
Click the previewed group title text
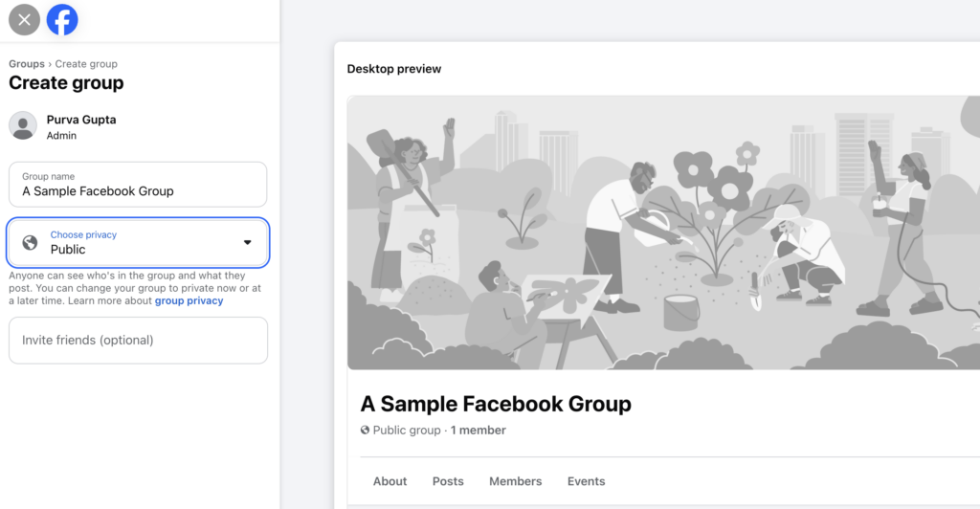point(496,404)
